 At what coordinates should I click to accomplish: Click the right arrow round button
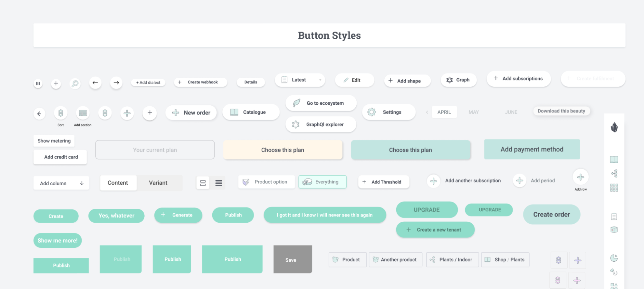point(116,83)
